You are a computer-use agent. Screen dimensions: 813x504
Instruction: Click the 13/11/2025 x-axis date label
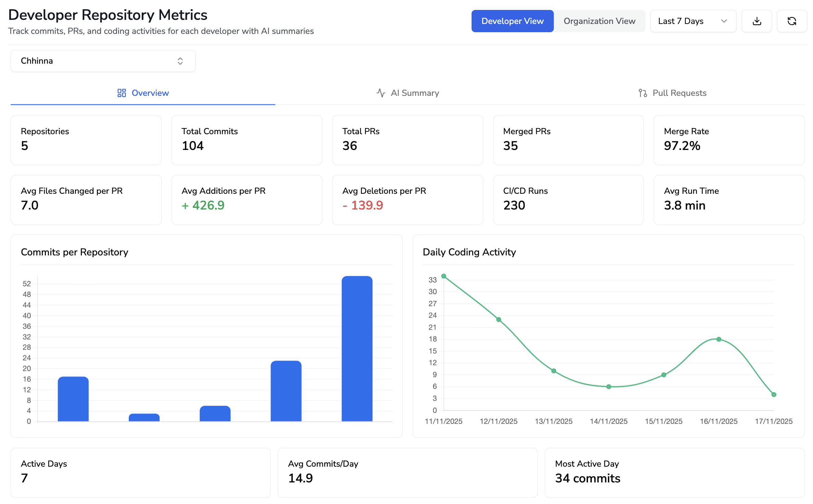554,421
